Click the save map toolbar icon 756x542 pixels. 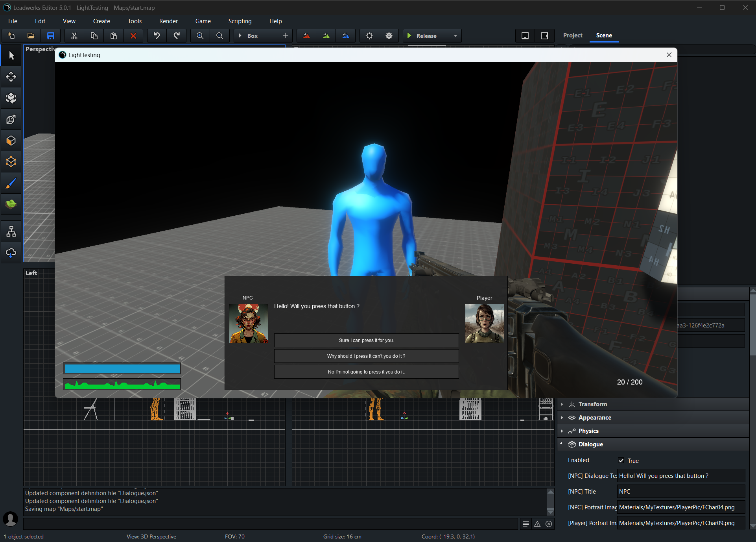coord(51,36)
